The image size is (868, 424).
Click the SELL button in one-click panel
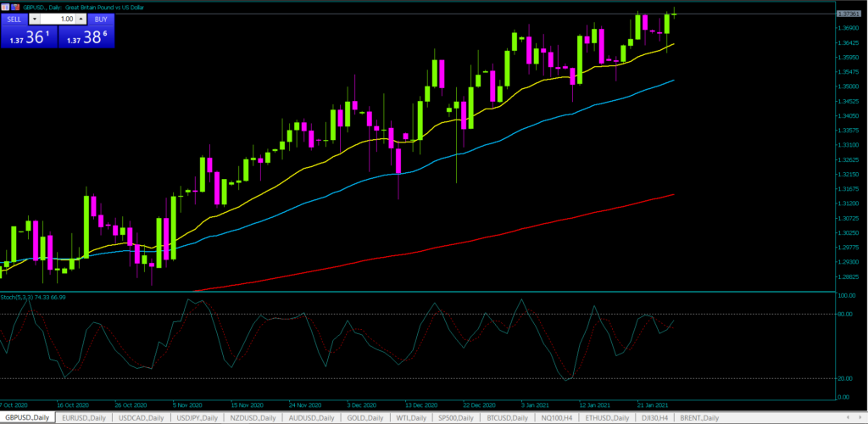tap(14, 19)
